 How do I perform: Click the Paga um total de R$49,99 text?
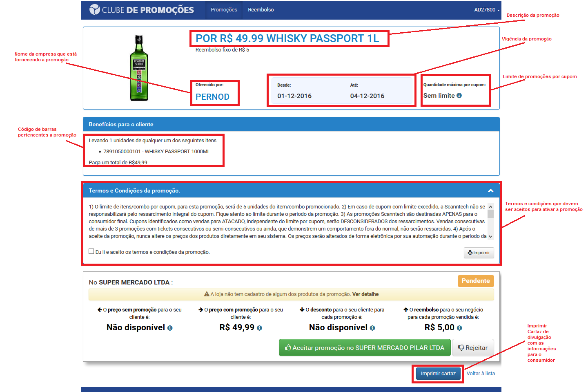pos(118,162)
